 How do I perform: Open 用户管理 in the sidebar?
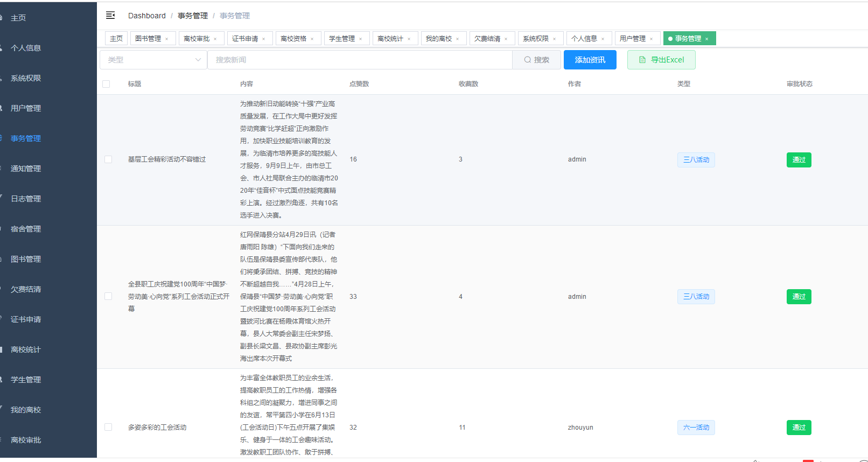[x=48, y=108]
